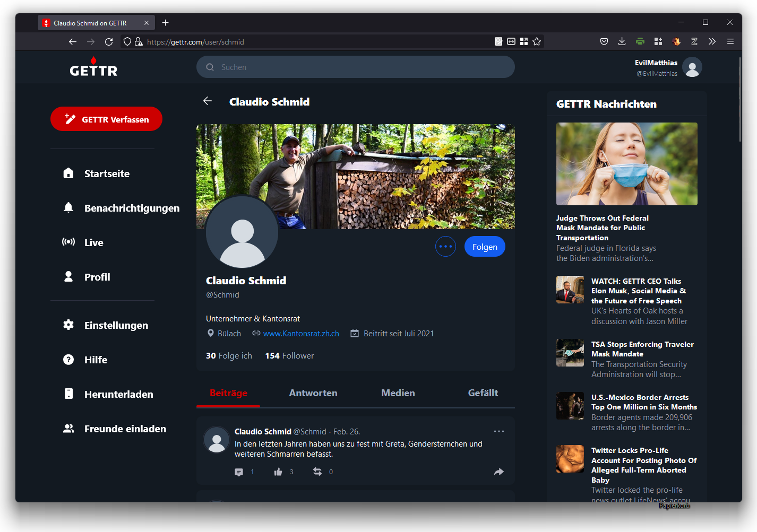Select the Beiträge tab
757x532 pixels.
(228, 393)
